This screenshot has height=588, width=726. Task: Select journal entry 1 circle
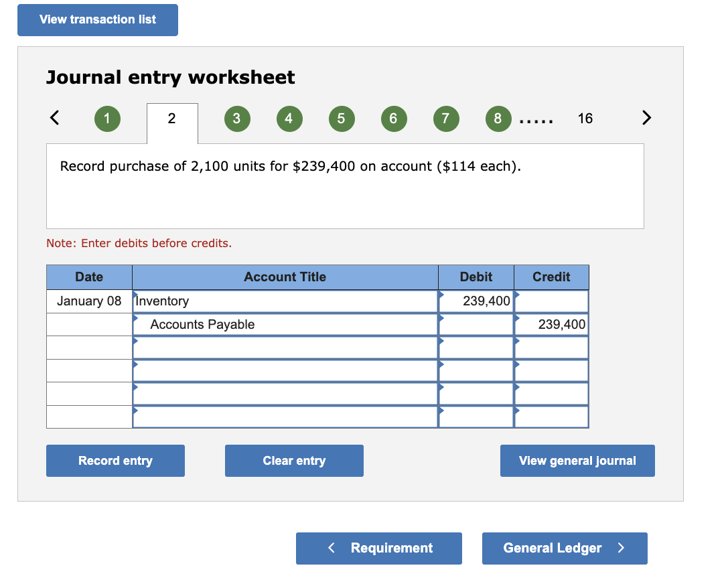(107, 119)
